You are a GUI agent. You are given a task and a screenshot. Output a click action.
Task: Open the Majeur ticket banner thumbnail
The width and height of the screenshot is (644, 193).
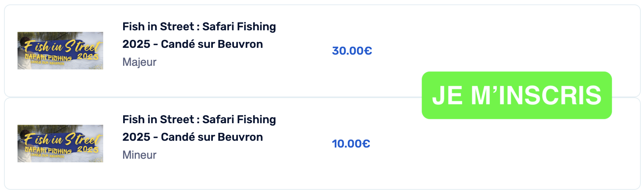[x=60, y=51]
